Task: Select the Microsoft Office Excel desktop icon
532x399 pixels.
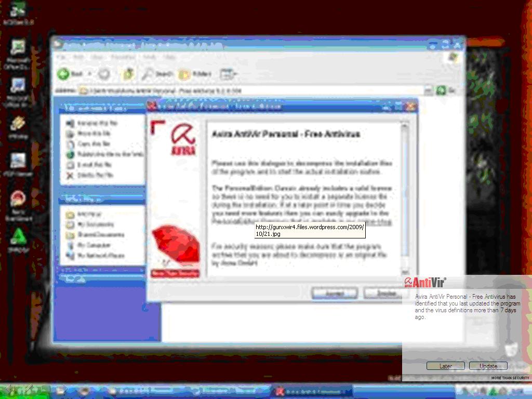Action: 18,54
